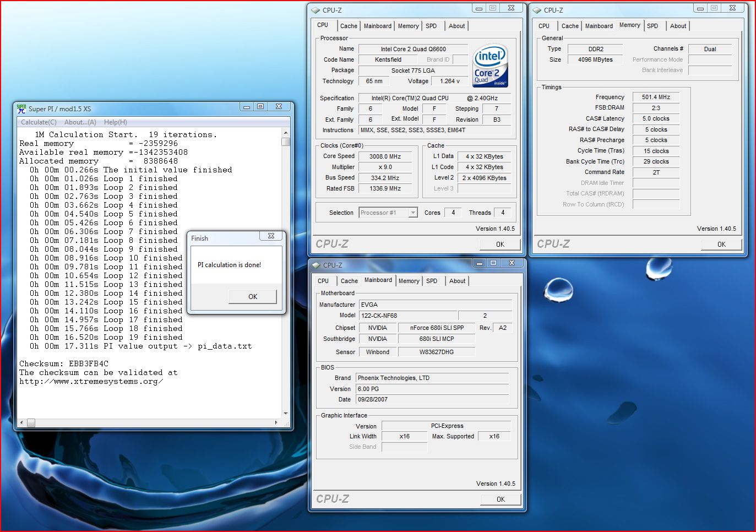Switch to Memory tab in top-left CPU-Z
This screenshot has width=756, height=532.
[x=409, y=26]
